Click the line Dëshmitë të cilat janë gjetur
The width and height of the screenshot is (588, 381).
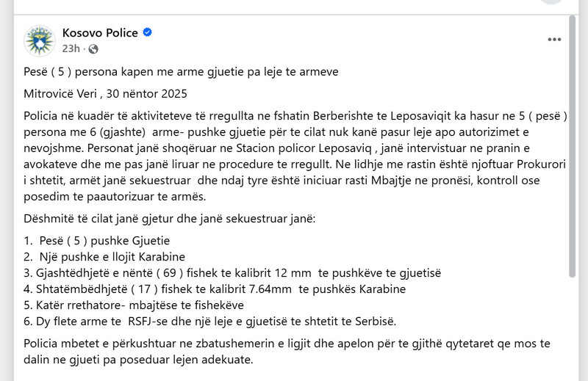click(x=170, y=219)
